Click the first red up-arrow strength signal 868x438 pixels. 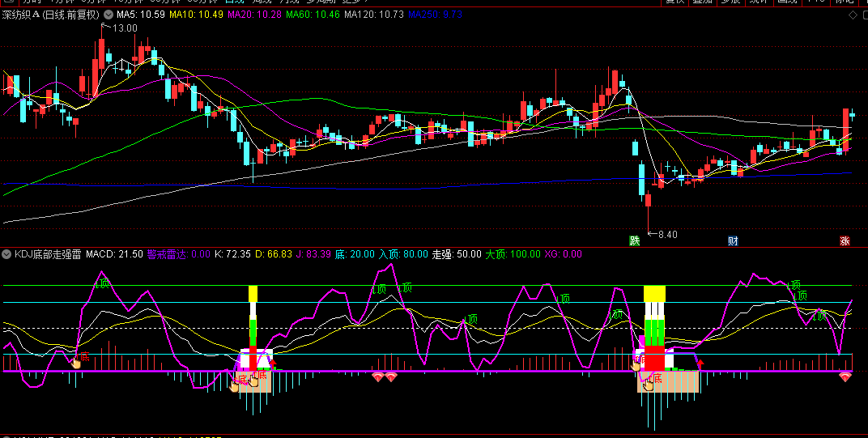[x=272, y=364]
